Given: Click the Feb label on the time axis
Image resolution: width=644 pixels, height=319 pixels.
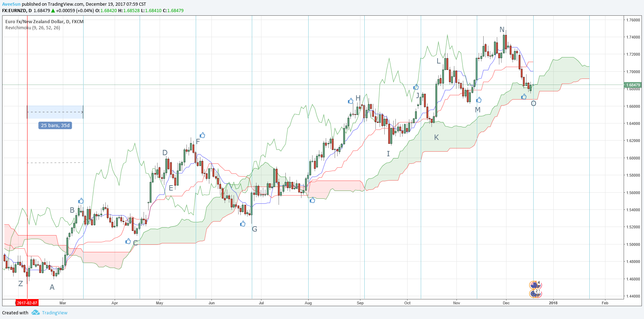Looking at the screenshot, I should point(605,303).
